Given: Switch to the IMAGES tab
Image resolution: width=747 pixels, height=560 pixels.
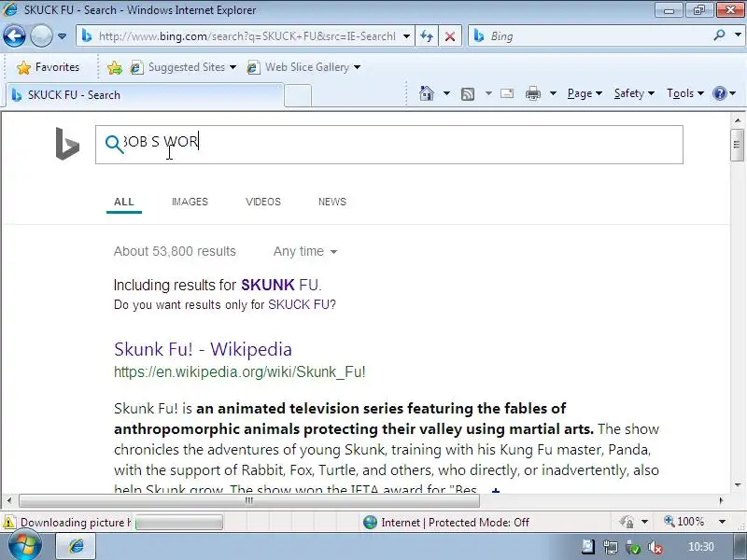Looking at the screenshot, I should pyautogui.click(x=190, y=202).
